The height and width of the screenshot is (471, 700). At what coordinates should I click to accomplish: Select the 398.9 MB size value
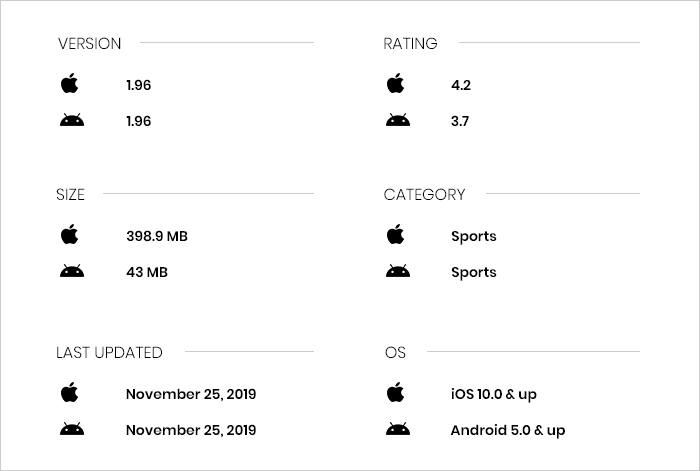pyautogui.click(x=156, y=237)
